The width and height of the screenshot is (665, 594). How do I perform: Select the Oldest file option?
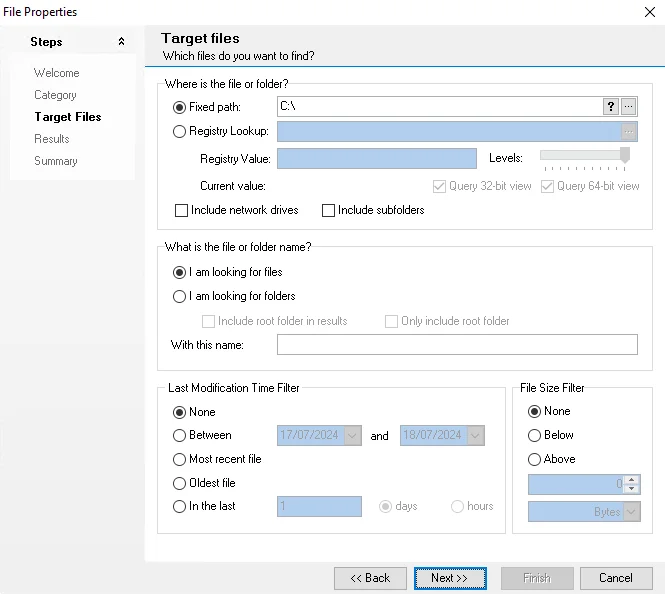(179, 483)
